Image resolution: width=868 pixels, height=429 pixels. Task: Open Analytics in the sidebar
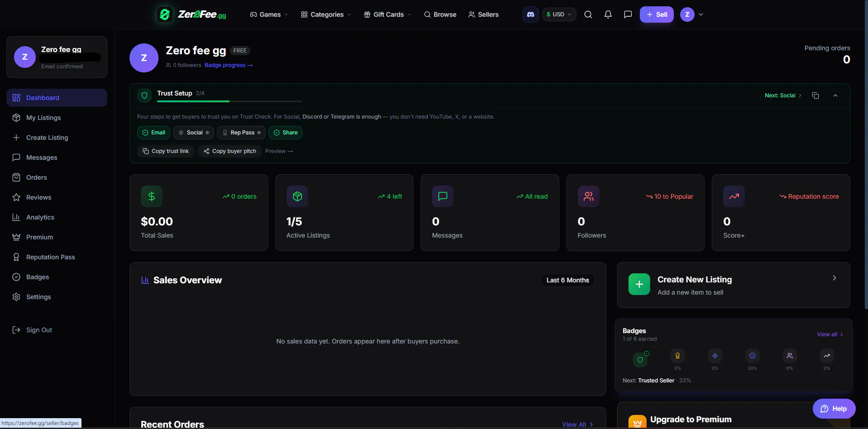(57, 217)
